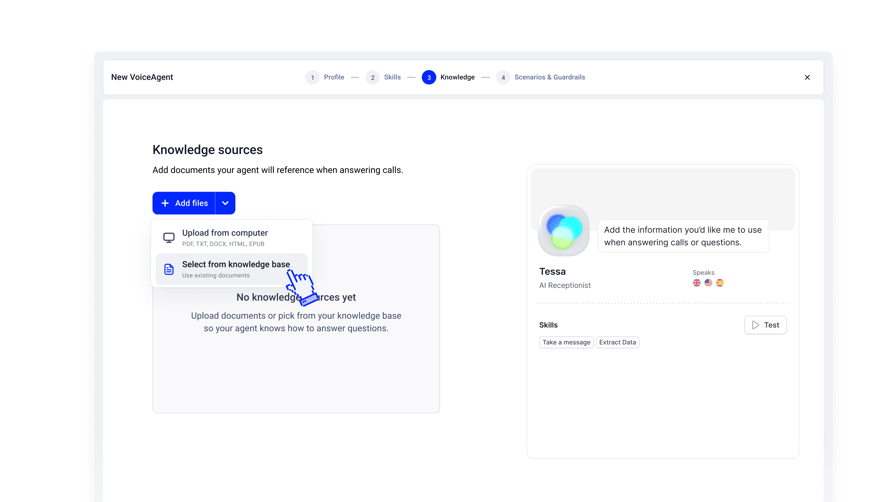Click the US flag language icon

708,282
